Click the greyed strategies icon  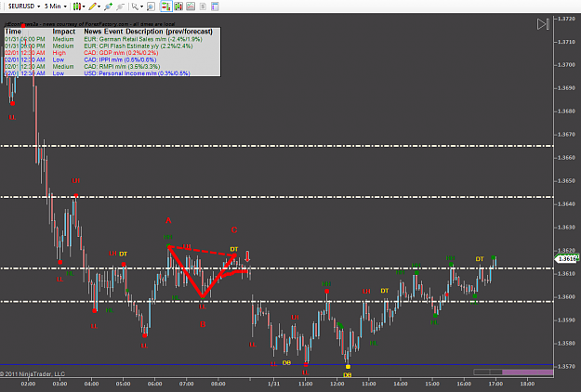[x=203, y=7]
